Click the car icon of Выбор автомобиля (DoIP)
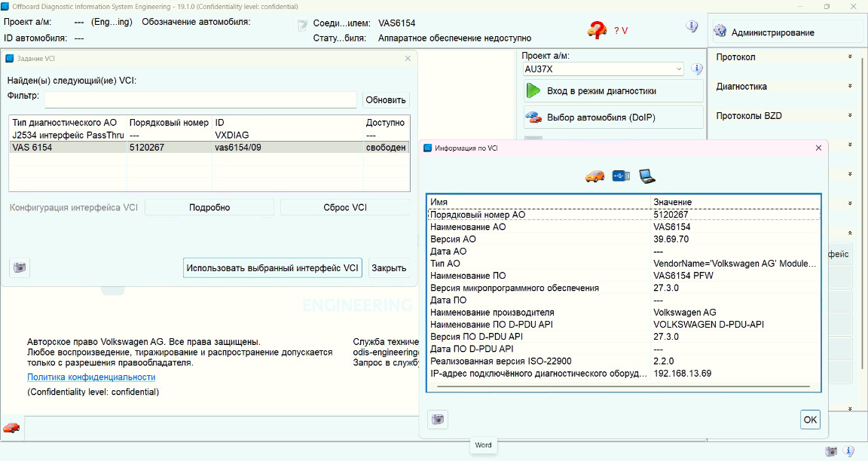The width and height of the screenshot is (868, 461). (533, 118)
